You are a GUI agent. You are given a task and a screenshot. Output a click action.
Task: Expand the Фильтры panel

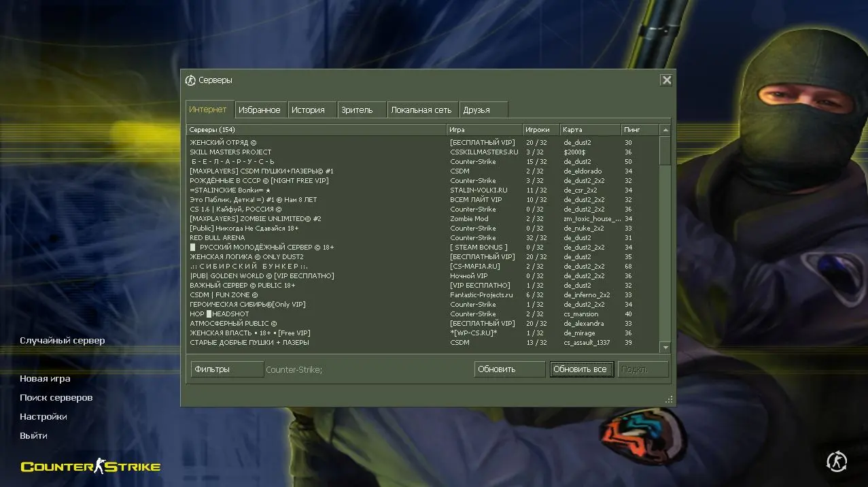(227, 369)
